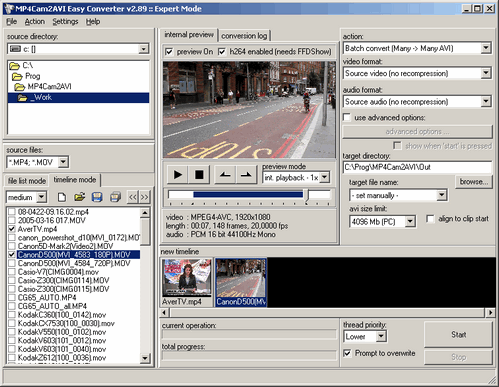Click the file list scroll up arrow

(x=145, y=213)
